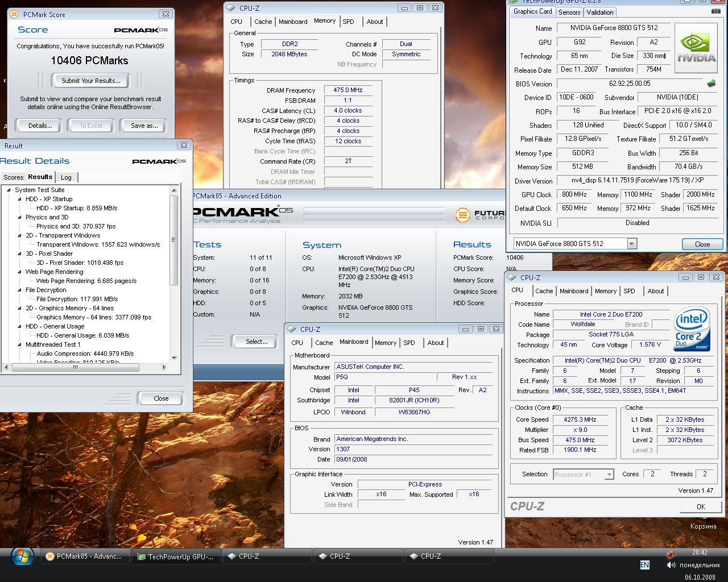This screenshot has width=728, height=582.
Task: Collapse the HDD - General Usage node
Action: [x=19, y=326]
